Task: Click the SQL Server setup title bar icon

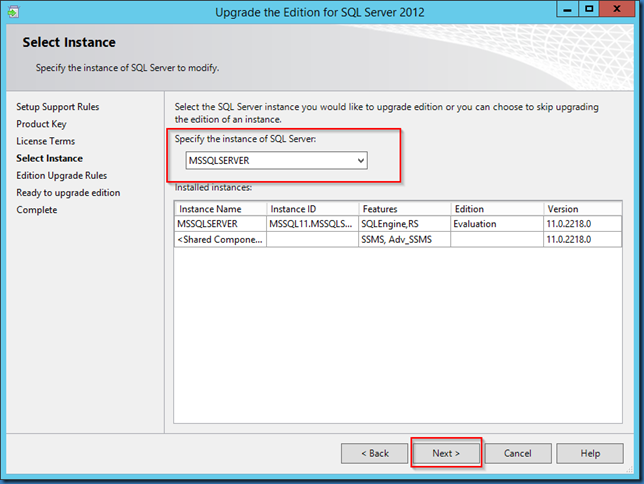Action: tap(13, 12)
